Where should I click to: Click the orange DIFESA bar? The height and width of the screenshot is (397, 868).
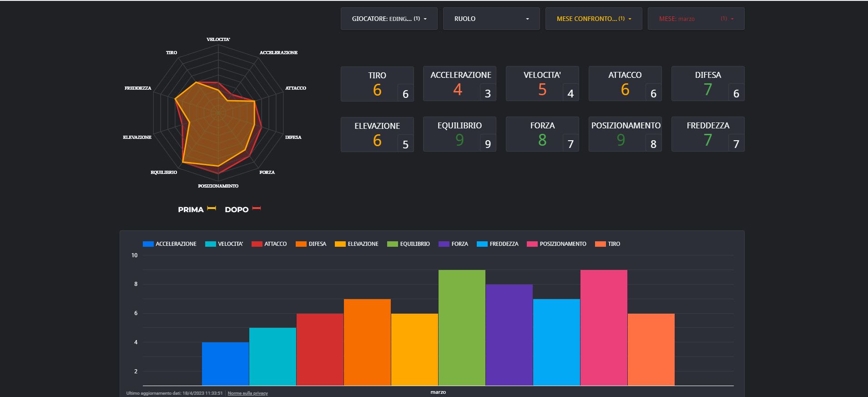coord(367,342)
